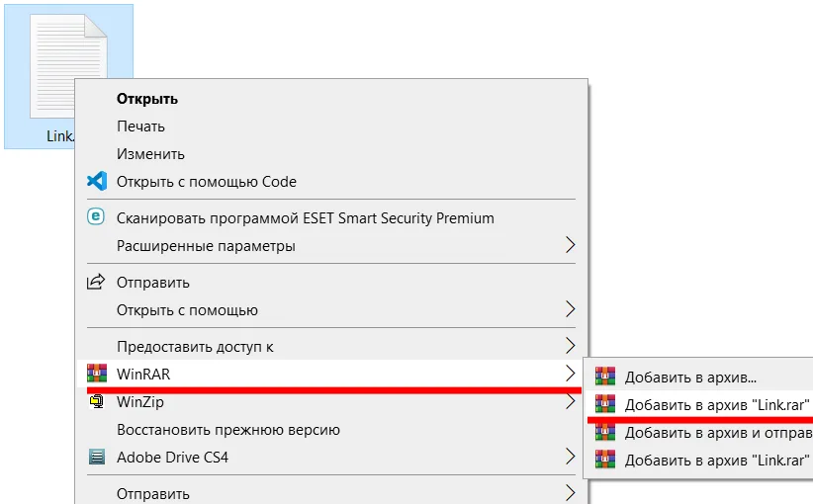Expand the WinRAR submenu arrow
813x504 pixels.
coord(569,374)
